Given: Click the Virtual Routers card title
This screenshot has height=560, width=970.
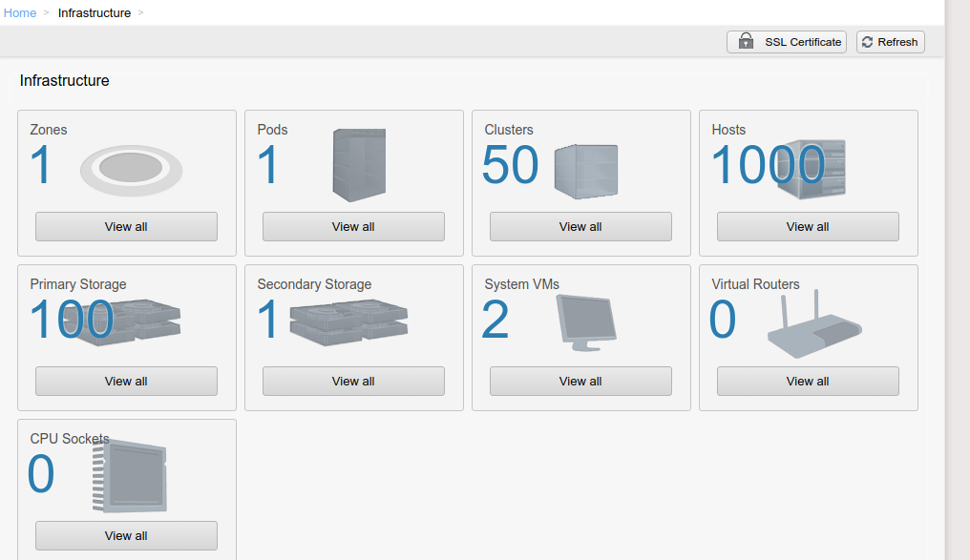Looking at the screenshot, I should click(x=755, y=284).
